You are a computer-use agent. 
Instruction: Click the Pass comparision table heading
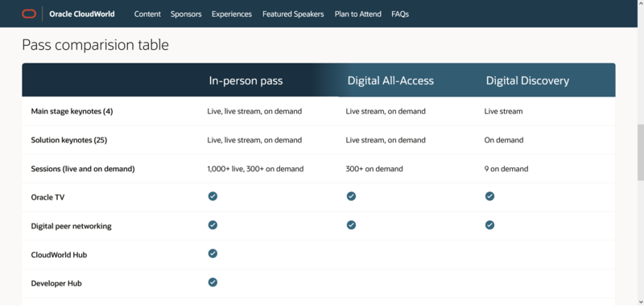95,45
